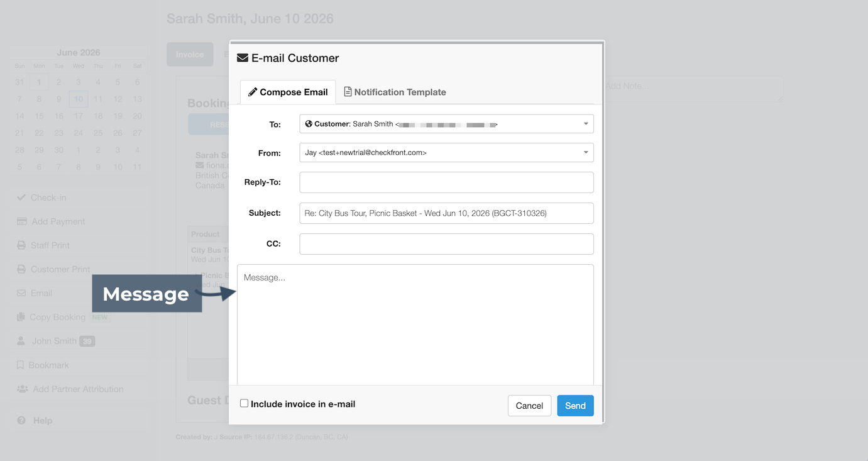
Task: Select June 24 in the calendar
Action: tap(79, 133)
